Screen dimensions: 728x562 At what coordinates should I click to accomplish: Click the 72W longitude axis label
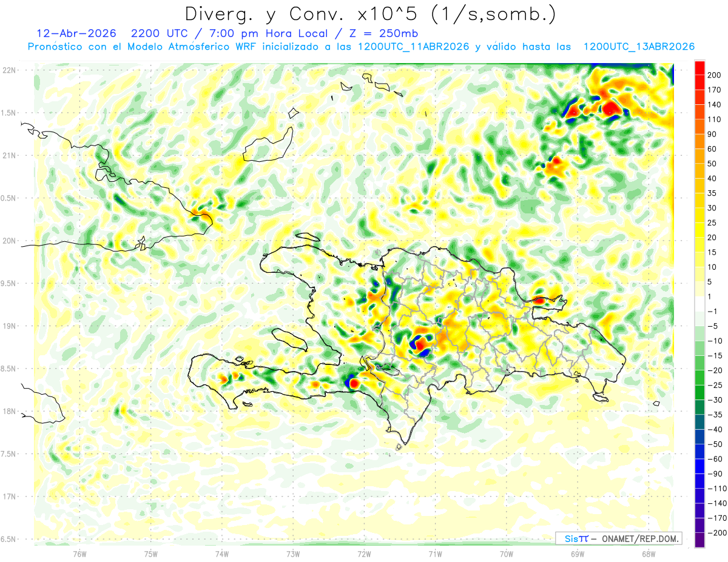click(x=364, y=553)
